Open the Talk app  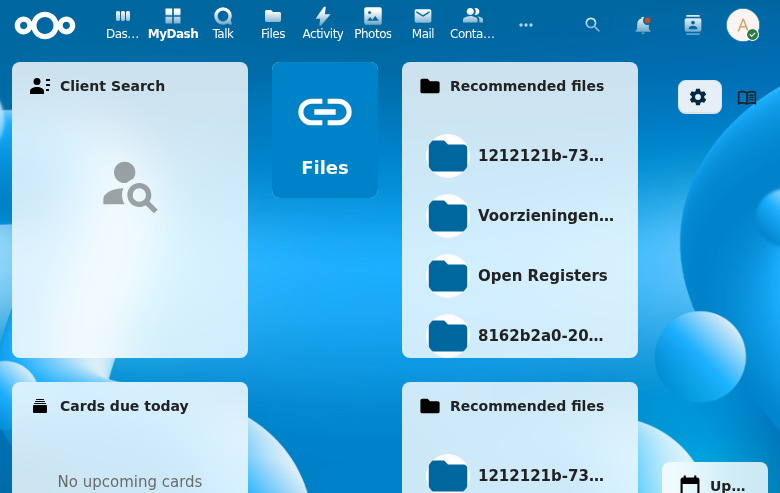click(x=223, y=24)
